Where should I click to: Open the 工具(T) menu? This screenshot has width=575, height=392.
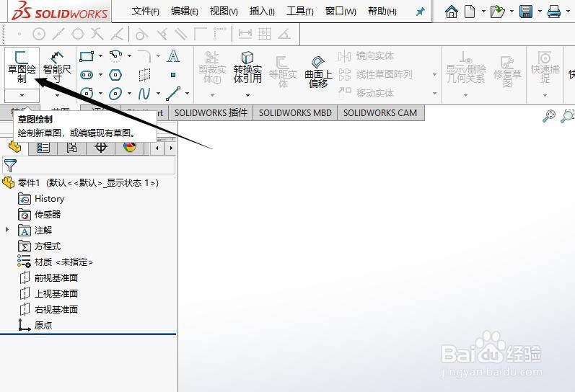point(299,12)
